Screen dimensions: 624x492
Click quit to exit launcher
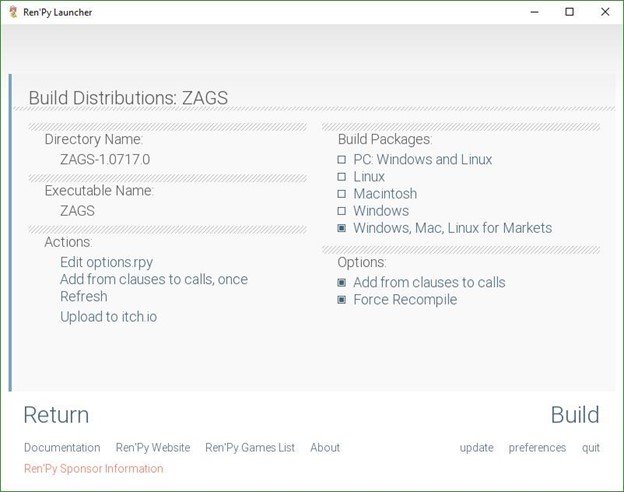click(x=591, y=448)
